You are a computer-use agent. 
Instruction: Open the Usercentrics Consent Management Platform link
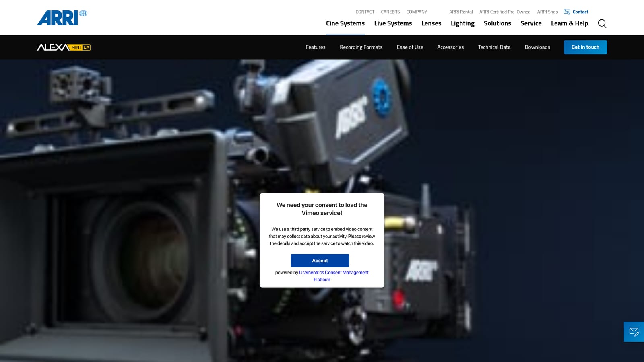334,276
